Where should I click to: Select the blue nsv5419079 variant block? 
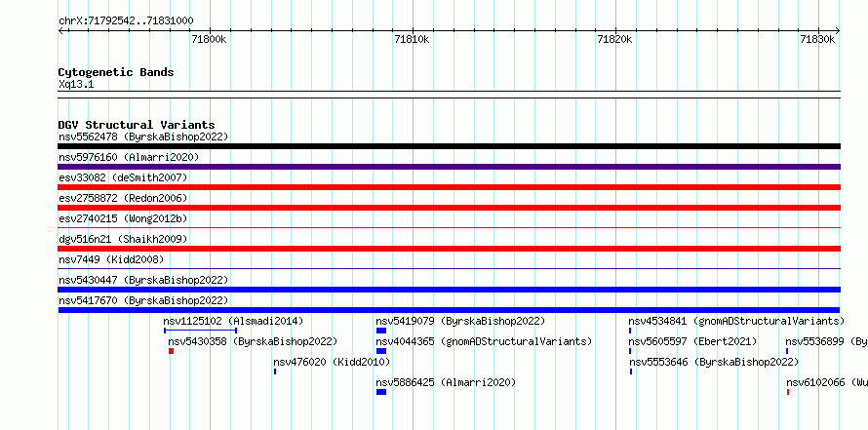coord(381,331)
